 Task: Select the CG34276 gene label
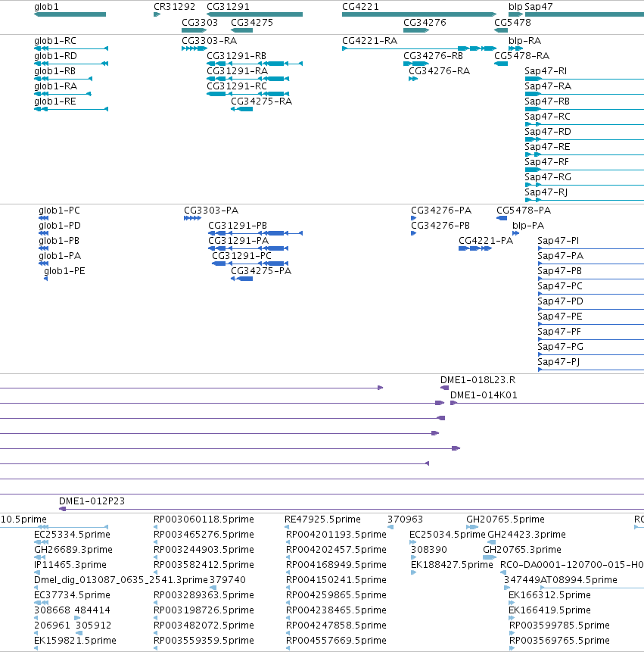coord(425,23)
